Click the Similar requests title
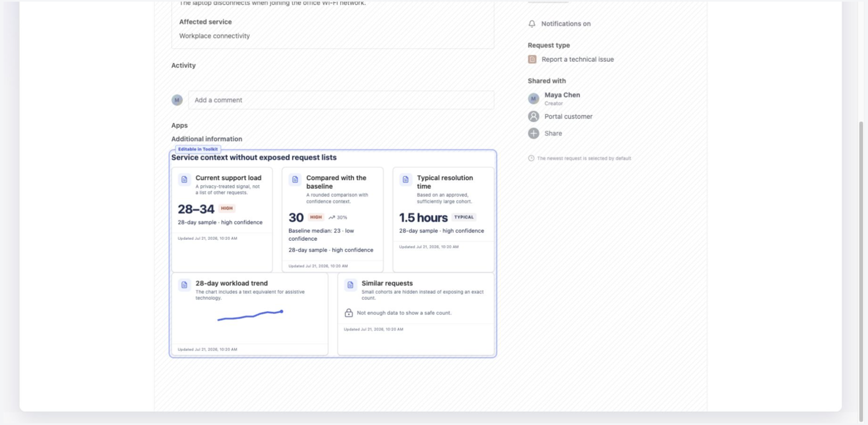The image size is (868, 425). pyautogui.click(x=387, y=283)
